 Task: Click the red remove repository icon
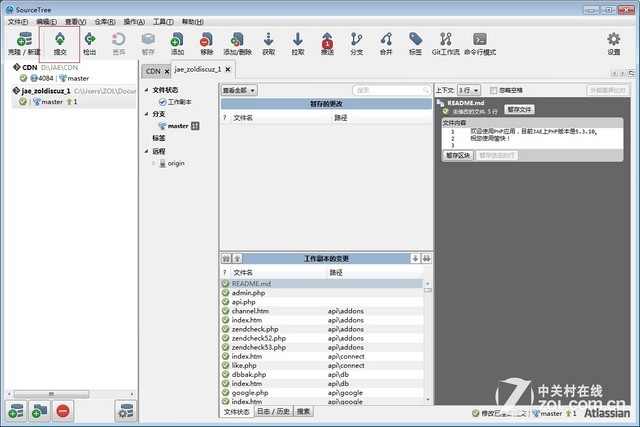[62, 410]
